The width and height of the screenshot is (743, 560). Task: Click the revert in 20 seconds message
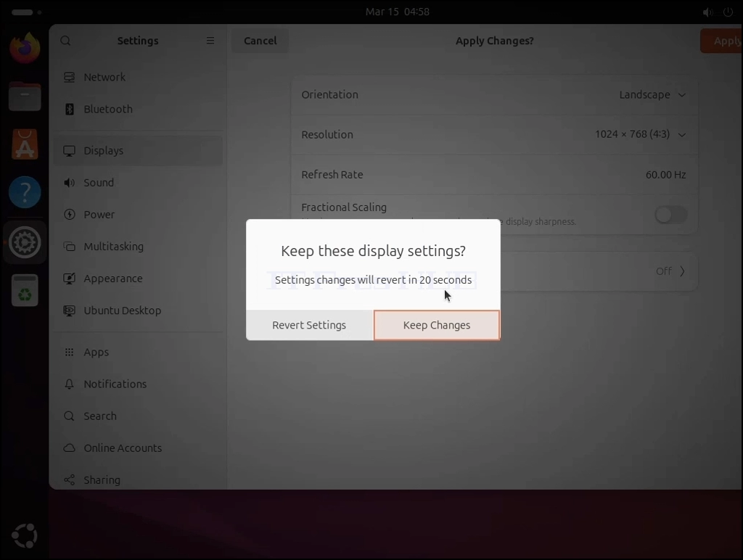pyautogui.click(x=374, y=280)
